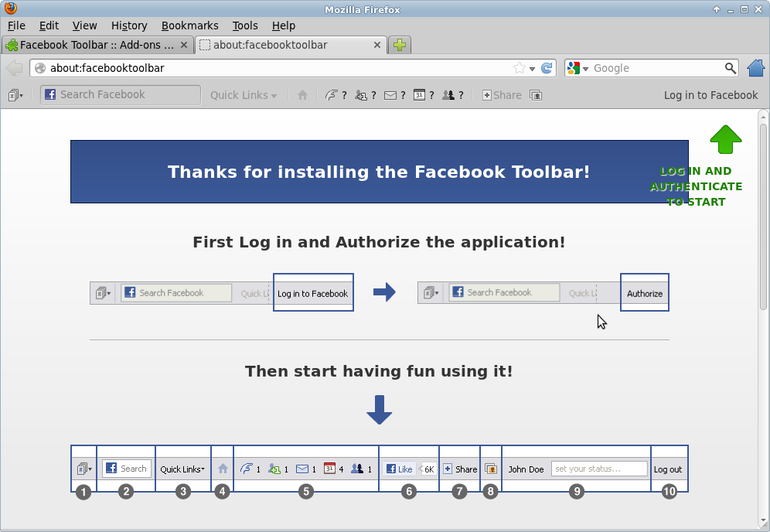
Task: Bookmark page with the star icon
Action: click(x=519, y=68)
